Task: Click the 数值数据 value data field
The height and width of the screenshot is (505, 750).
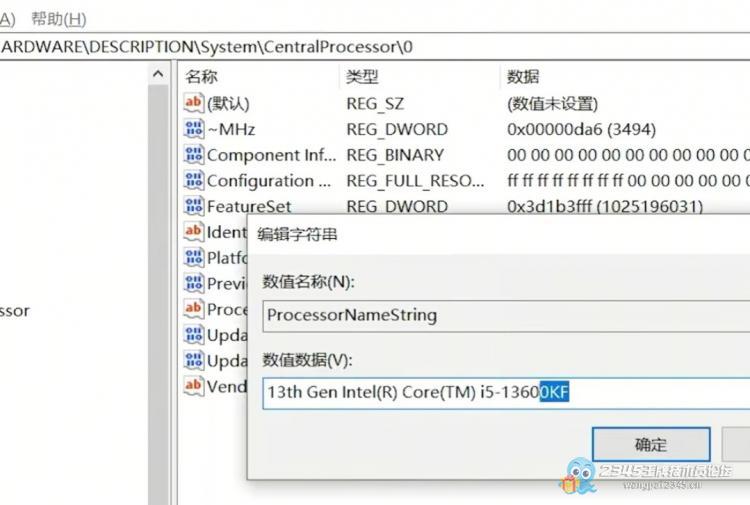Action: (506, 393)
